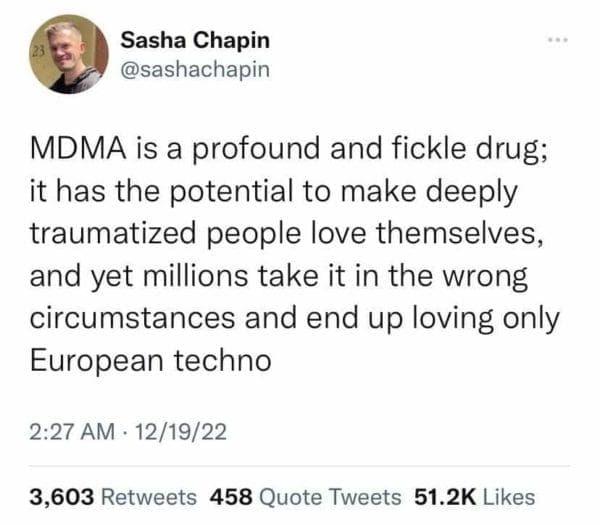The height and width of the screenshot is (525, 600).
Task: Select the word "Retweets" label
Action: [x=150, y=496]
